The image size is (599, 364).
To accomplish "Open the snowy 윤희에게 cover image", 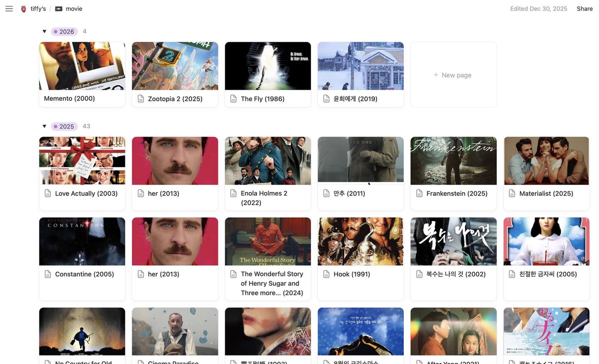I will pos(361,66).
